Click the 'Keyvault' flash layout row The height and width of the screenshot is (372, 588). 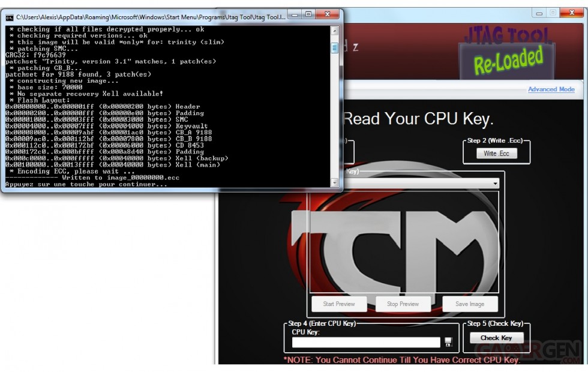106,127
